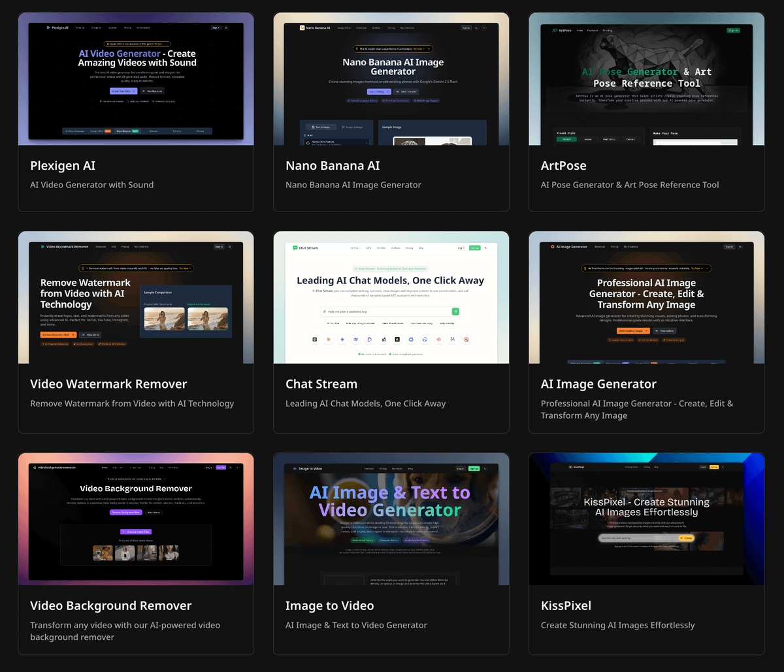Open the Plexigen AI preview thumbnail
Screen dimensions: 784x672
[x=136, y=79]
